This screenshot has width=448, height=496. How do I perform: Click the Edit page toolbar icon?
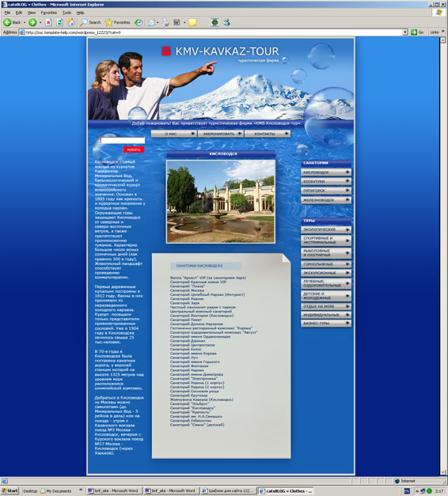177,22
